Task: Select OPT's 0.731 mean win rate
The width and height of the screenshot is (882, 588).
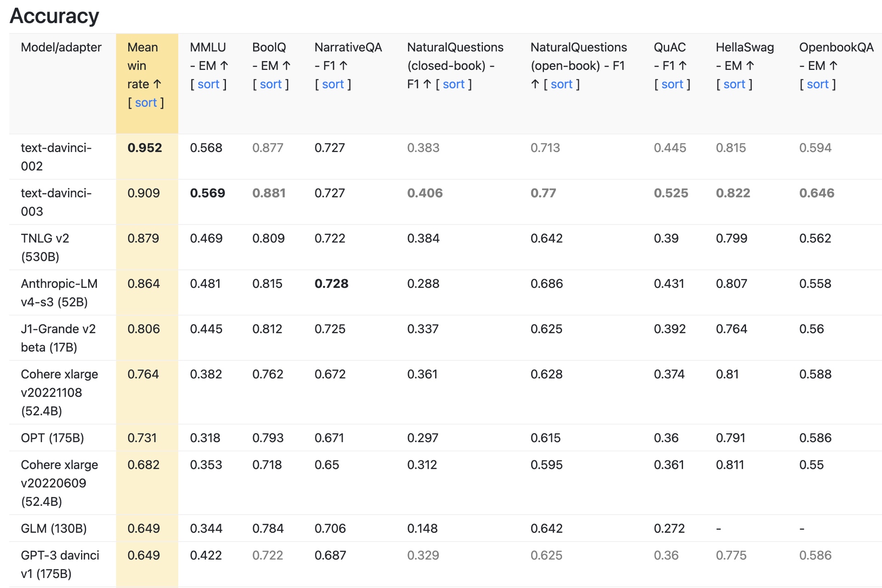Action: [142, 438]
